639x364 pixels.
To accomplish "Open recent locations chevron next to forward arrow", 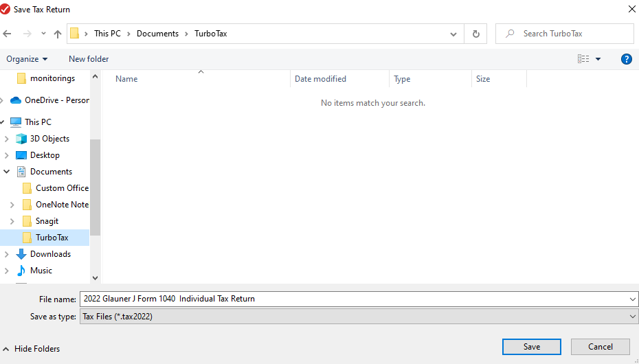I will point(43,34).
